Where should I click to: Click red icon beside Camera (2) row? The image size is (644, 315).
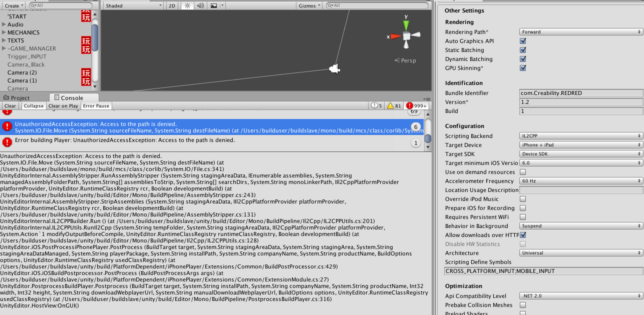86,73
